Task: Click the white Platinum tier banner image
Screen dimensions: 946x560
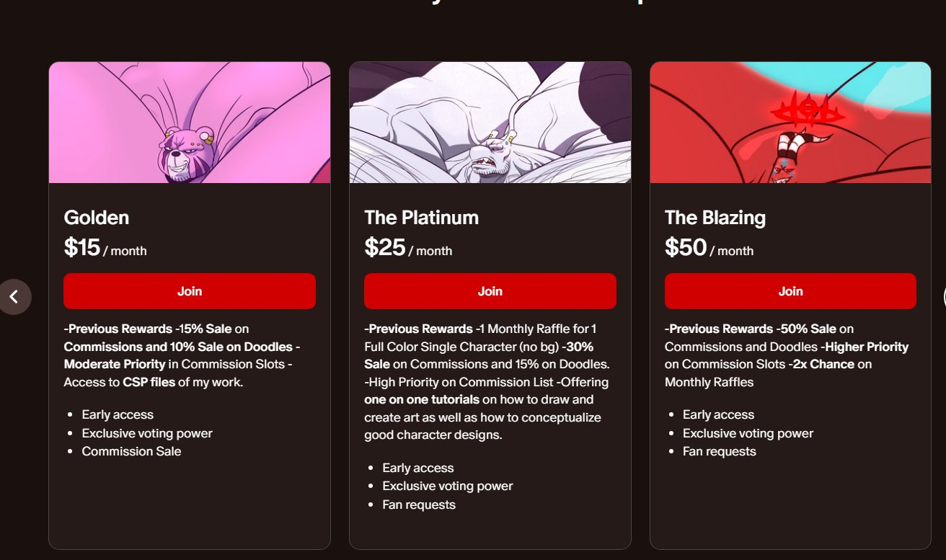Action: (490, 123)
